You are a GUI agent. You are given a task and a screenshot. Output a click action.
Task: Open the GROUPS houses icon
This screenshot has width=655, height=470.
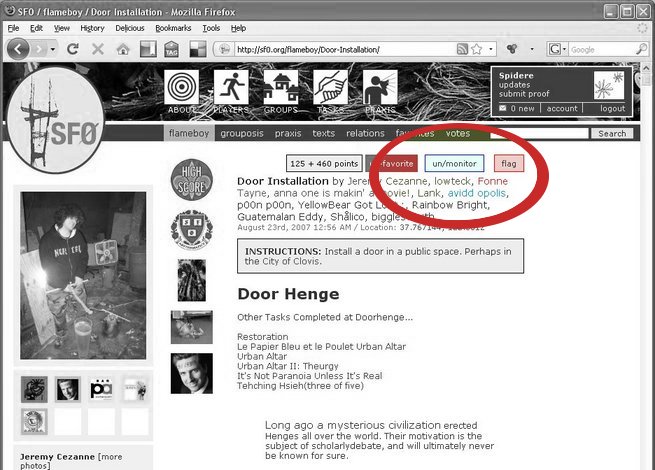[281, 87]
